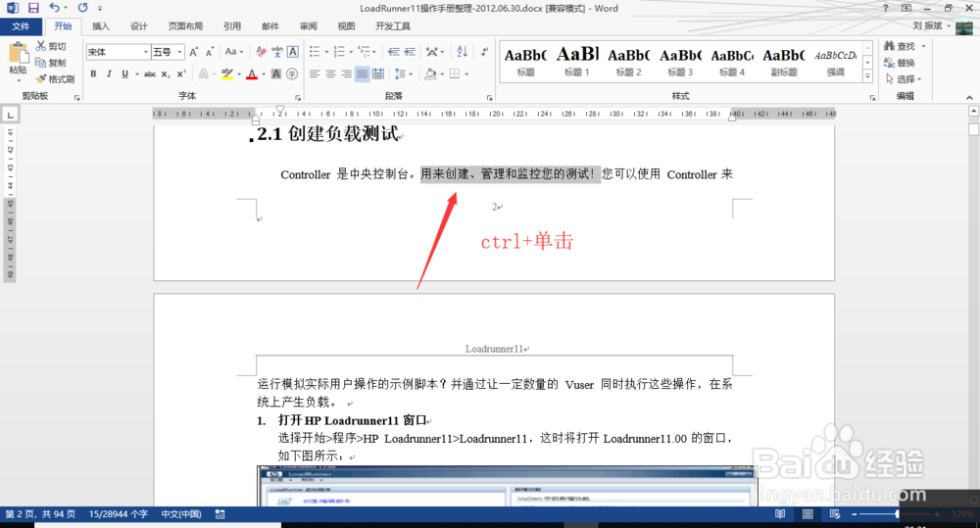
Task: Increase font size with grow font icon
Action: pyautogui.click(x=194, y=52)
